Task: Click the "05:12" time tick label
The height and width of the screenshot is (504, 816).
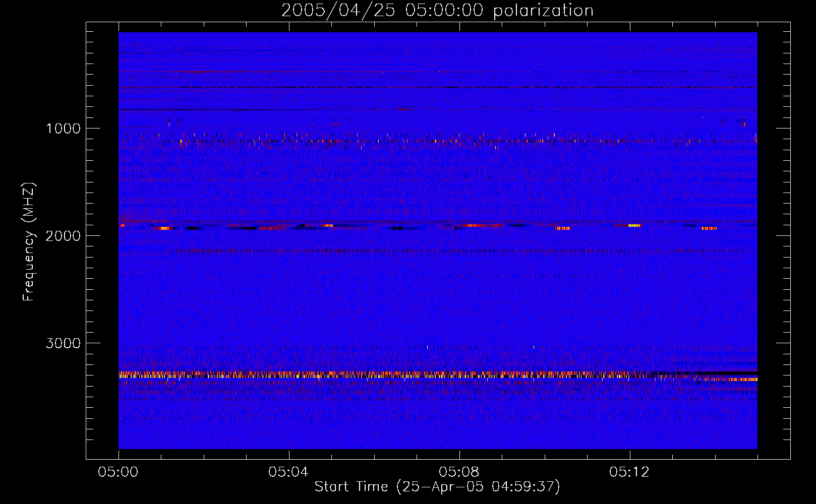Action: pyautogui.click(x=629, y=472)
